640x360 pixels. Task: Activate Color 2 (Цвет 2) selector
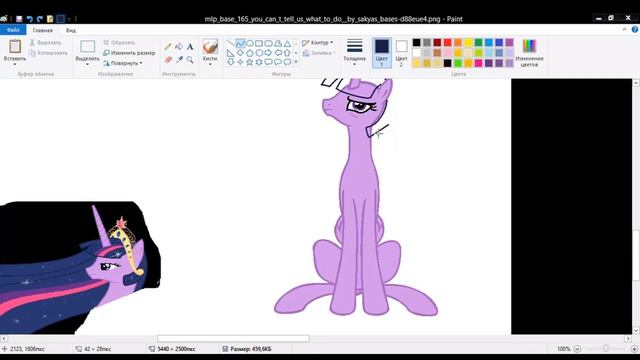point(401,53)
